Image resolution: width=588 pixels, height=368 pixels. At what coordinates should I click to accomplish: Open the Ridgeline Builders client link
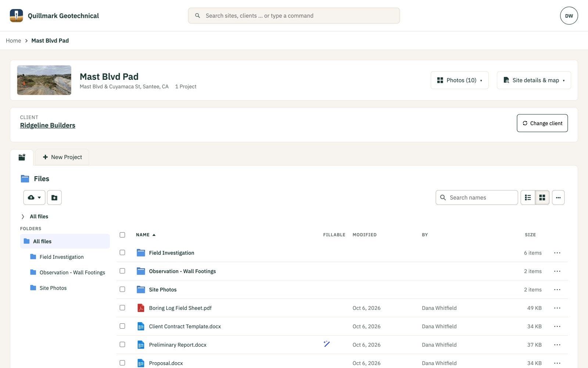pyautogui.click(x=48, y=125)
